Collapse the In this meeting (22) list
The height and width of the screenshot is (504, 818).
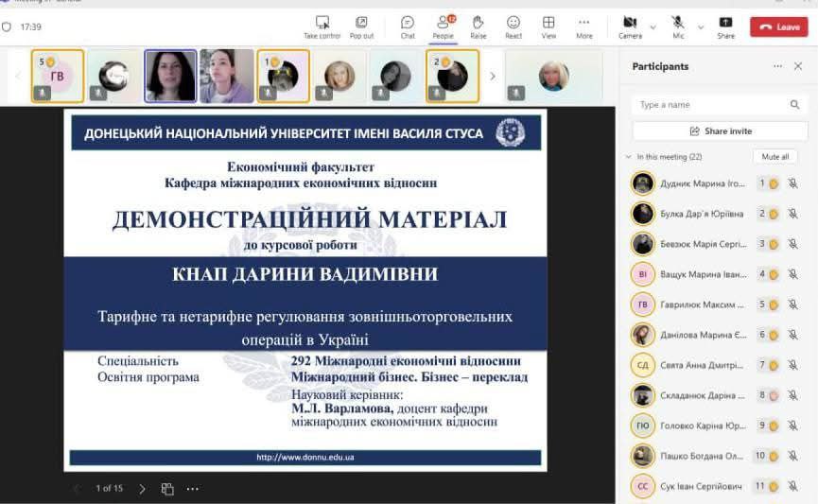[628, 157]
